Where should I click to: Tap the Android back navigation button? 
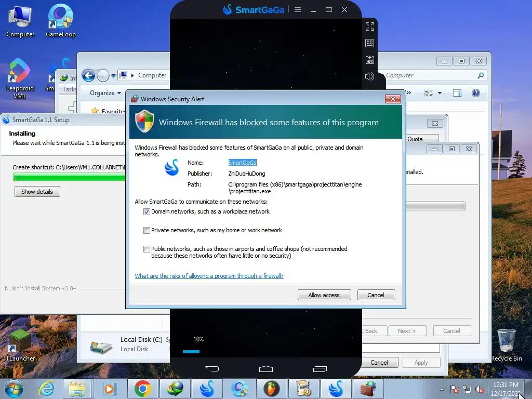(212, 368)
